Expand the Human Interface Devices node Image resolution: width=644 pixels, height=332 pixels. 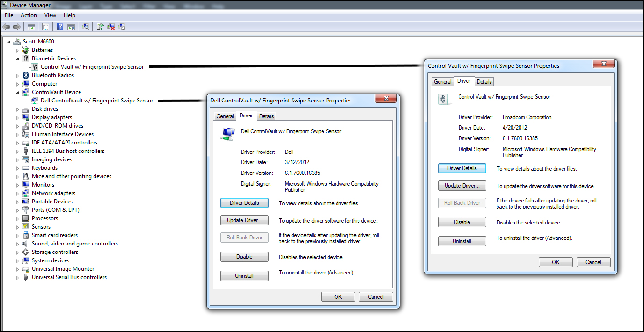click(18, 134)
